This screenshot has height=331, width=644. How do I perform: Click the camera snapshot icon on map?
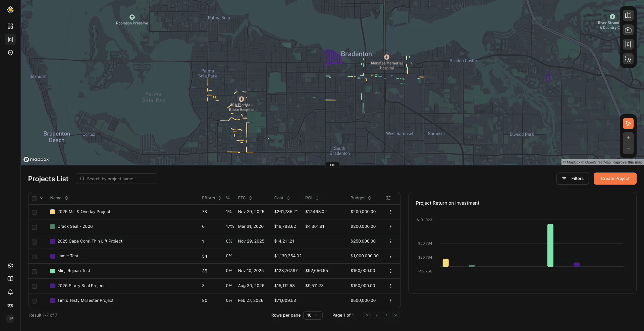pyautogui.click(x=628, y=30)
